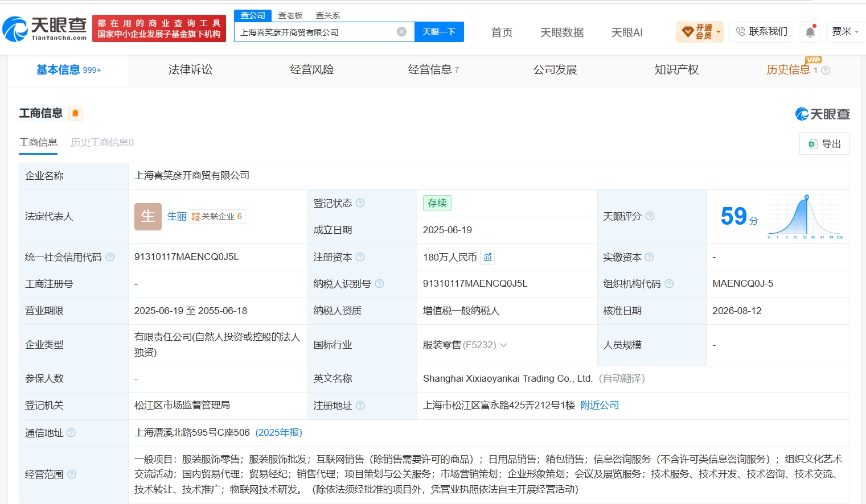Click the approval date 2026-08-12
This screenshot has height=504, width=866.
pos(737,311)
